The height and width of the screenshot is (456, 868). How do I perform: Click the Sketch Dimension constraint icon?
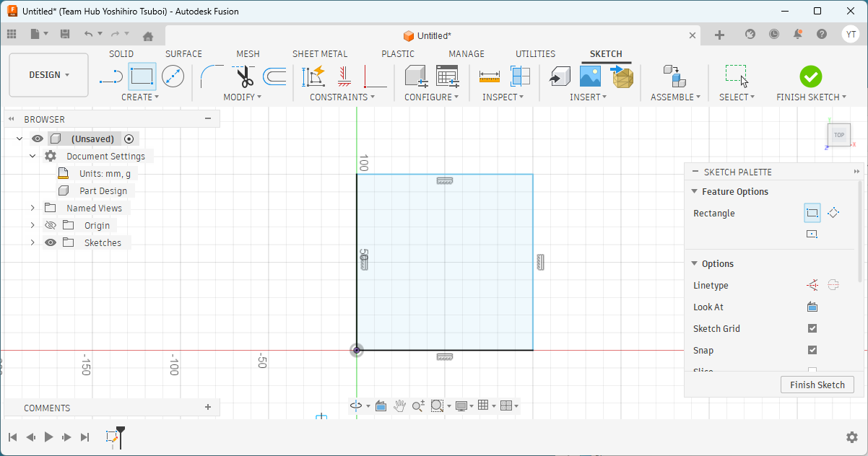[x=313, y=76]
